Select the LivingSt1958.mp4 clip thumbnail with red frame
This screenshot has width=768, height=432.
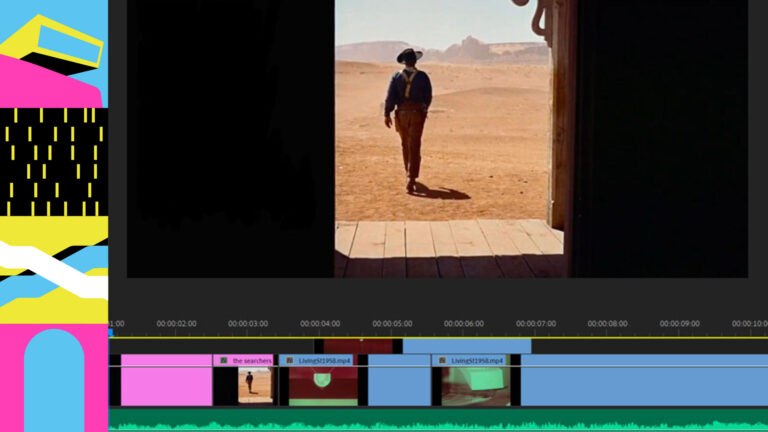click(322, 385)
